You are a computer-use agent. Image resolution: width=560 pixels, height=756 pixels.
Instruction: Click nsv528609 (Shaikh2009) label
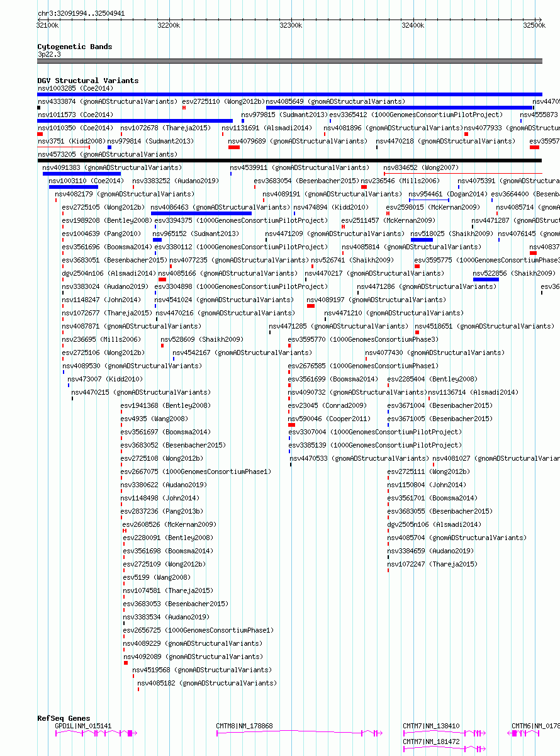pyautogui.click(x=202, y=339)
